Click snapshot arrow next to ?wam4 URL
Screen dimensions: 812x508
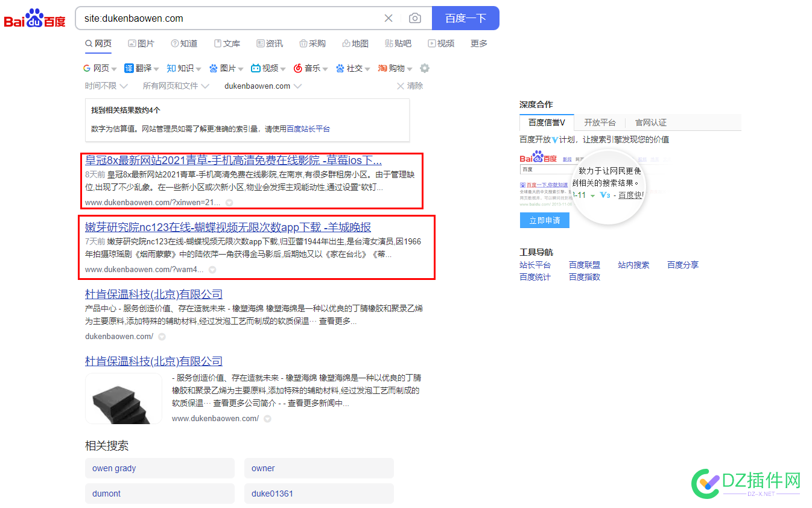click(212, 270)
